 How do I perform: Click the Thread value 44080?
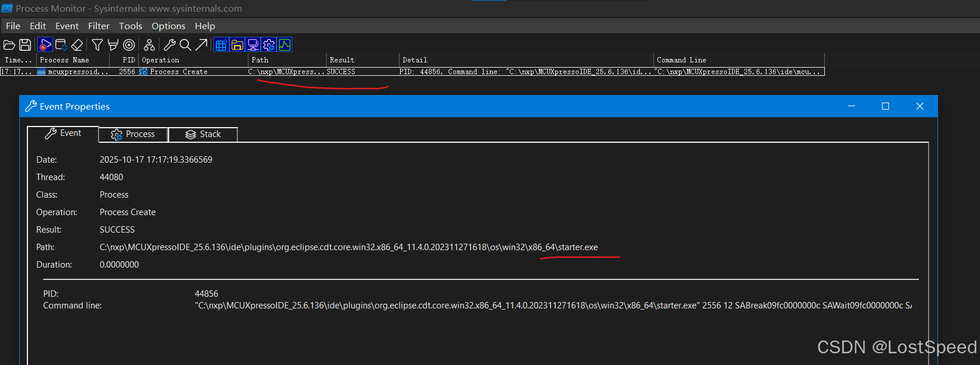point(111,177)
